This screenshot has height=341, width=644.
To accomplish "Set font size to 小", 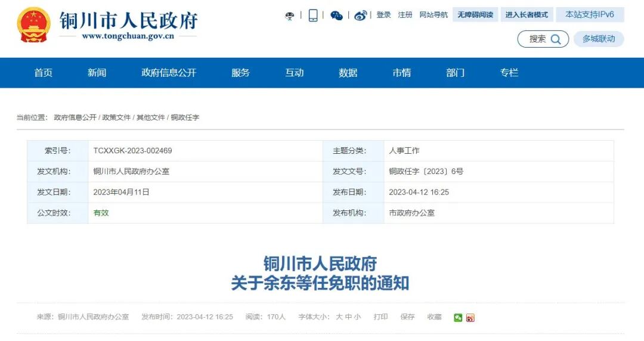I will coord(357,317).
